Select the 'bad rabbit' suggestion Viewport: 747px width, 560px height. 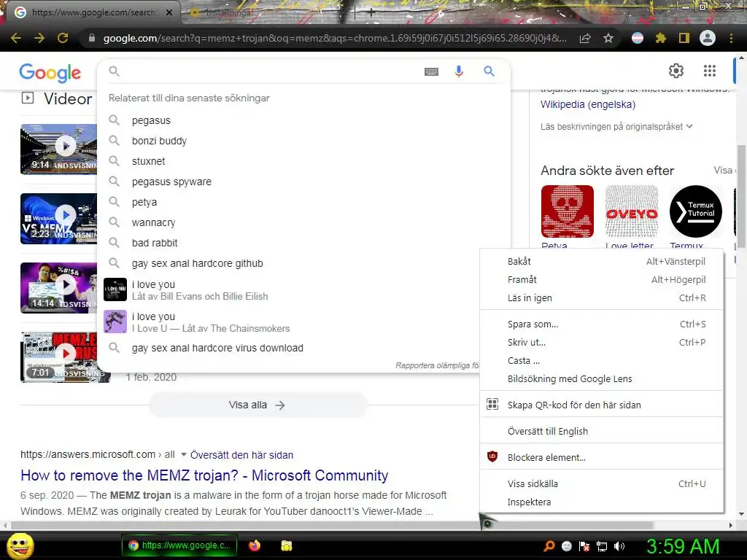[303, 244]
